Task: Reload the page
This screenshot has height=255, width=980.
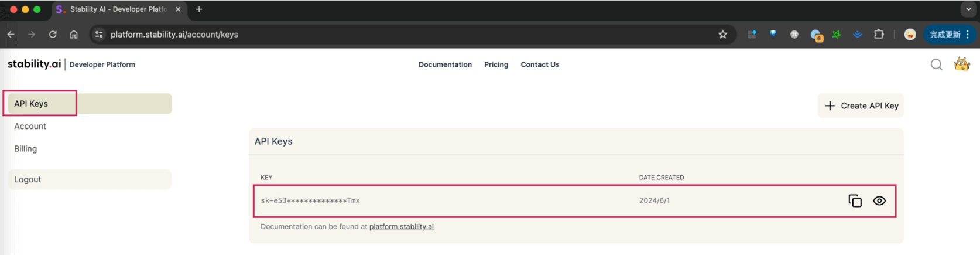Action: 53,35
